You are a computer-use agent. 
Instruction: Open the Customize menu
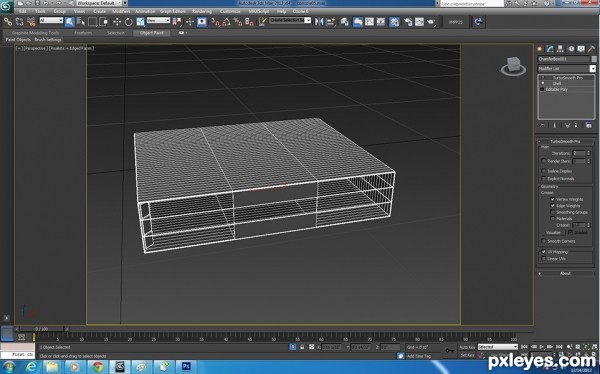[230, 11]
